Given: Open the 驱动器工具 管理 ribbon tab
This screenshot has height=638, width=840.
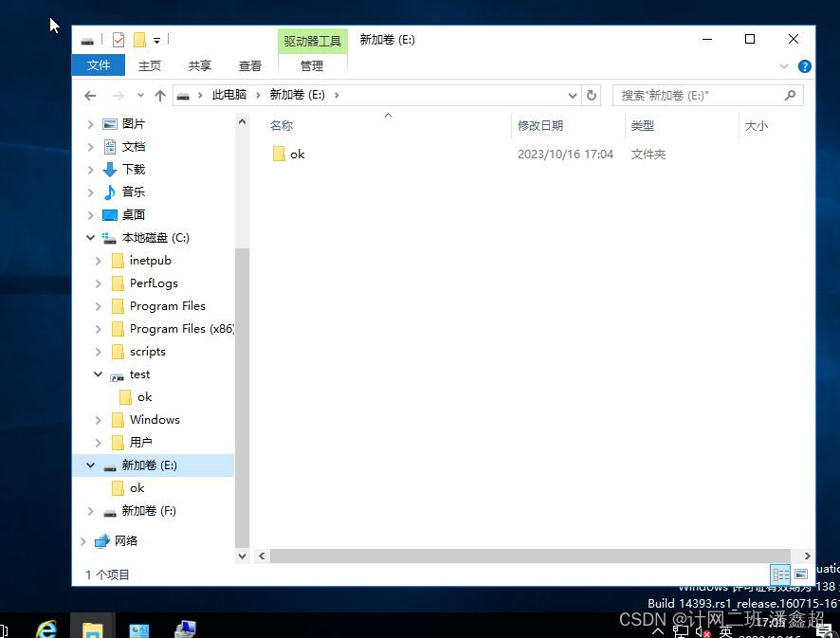Looking at the screenshot, I should click(x=312, y=65).
